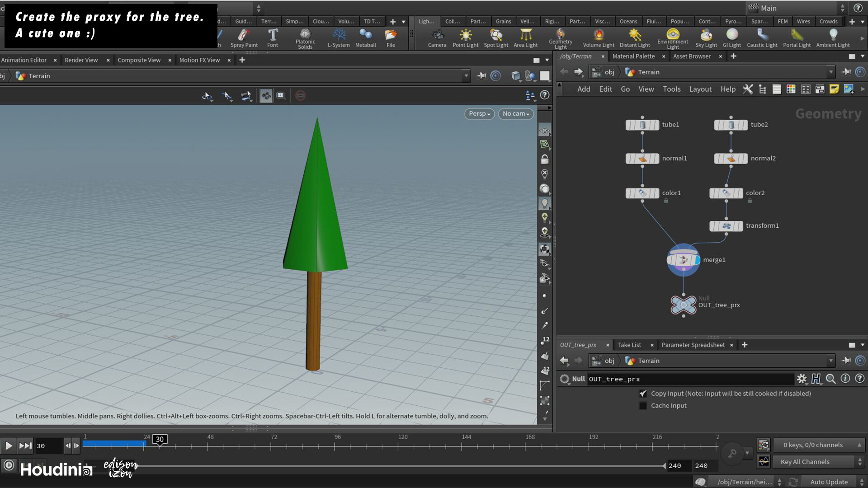Select the L-System tool on the shelf
The image size is (868, 488).
339,38
